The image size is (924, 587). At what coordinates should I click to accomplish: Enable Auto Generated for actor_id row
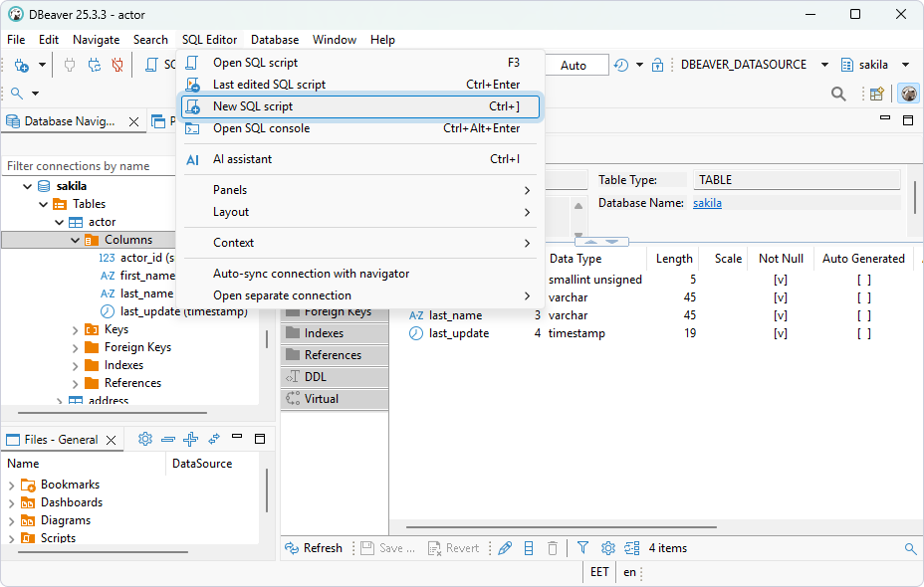[x=862, y=279]
